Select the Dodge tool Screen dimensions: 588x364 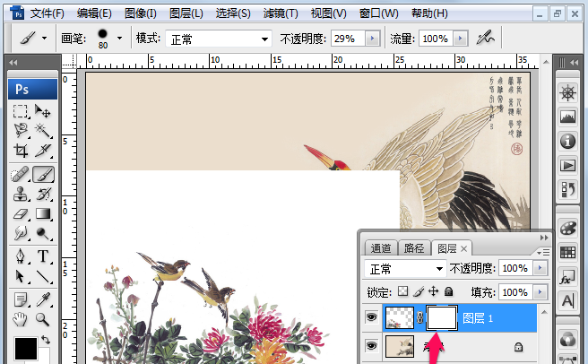click(43, 233)
